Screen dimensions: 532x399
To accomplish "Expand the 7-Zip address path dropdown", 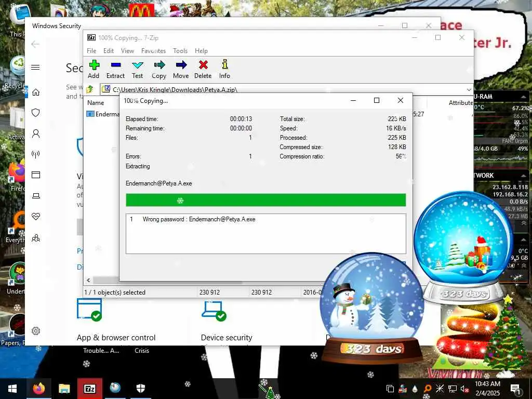I will click(x=469, y=89).
